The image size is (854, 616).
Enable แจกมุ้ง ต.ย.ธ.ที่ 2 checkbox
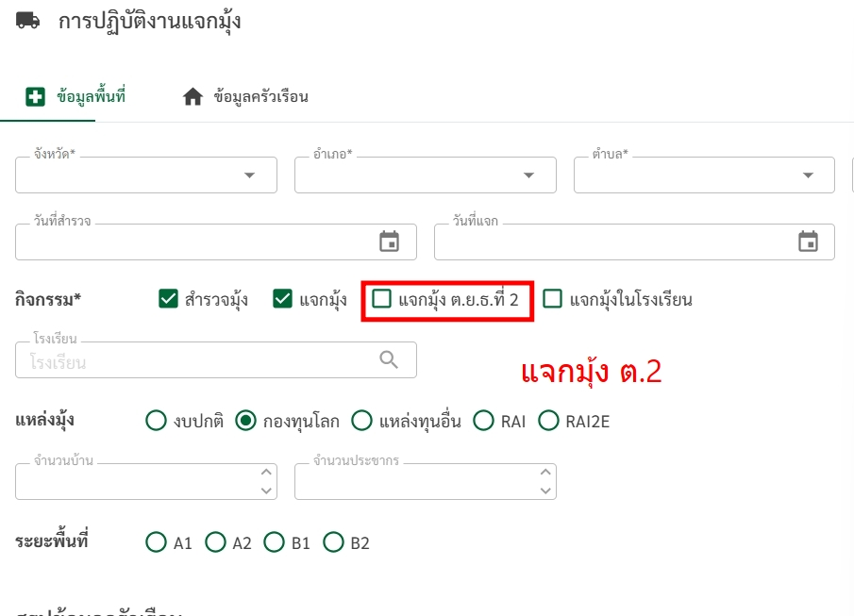pyautogui.click(x=382, y=299)
